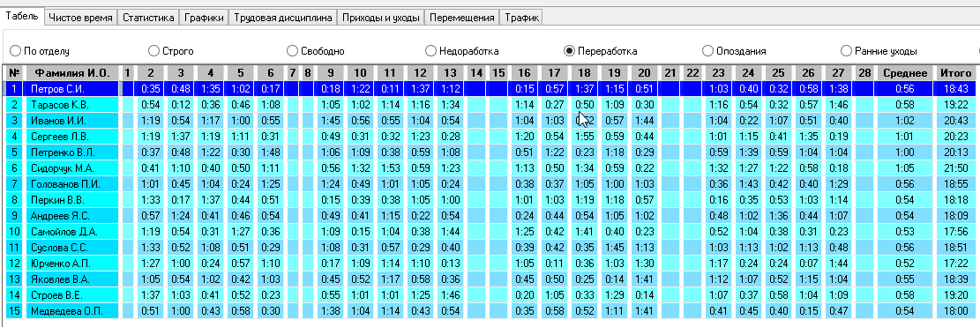980x327 pixels.
Task: Click the 'Итого' column header
Action: click(x=955, y=73)
